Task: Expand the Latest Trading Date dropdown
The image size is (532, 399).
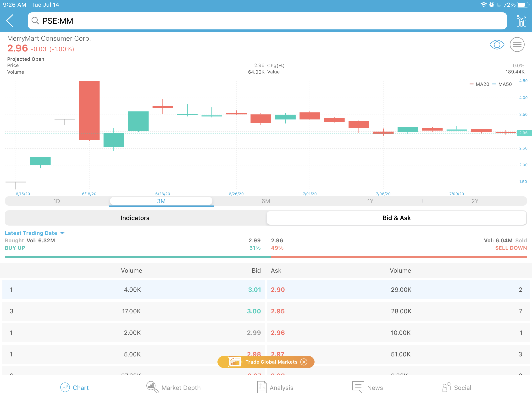Action: point(35,233)
